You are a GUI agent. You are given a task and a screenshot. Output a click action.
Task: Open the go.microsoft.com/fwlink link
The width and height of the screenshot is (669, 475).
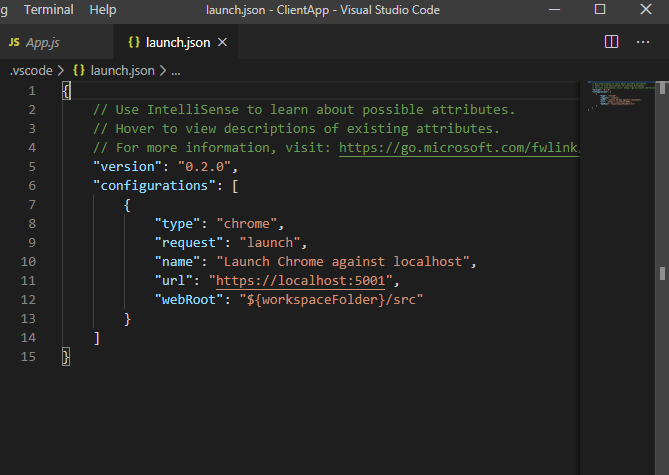point(459,148)
